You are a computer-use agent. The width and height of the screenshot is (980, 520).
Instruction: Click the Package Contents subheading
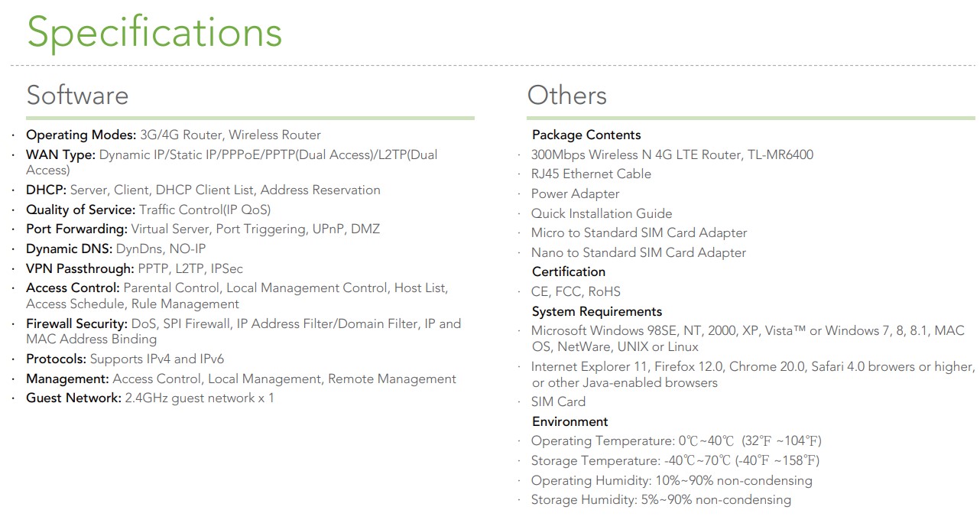click(x=586, y=135)
